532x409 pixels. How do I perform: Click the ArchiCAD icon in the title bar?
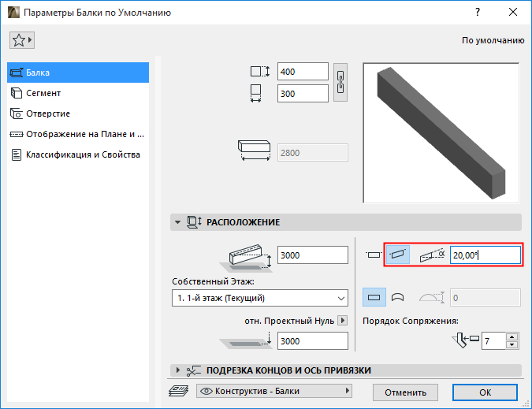point(13,13)
